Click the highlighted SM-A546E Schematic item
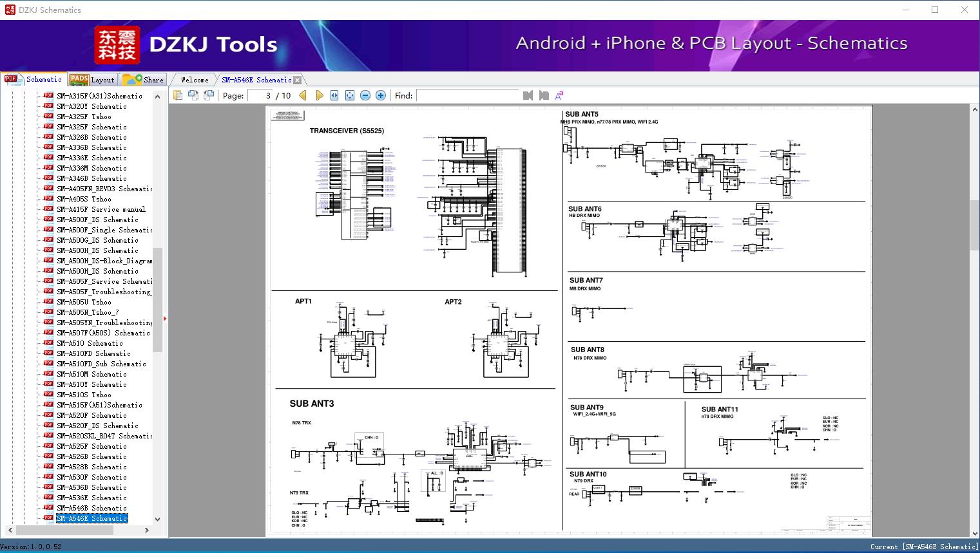 (x=92, y=518)
